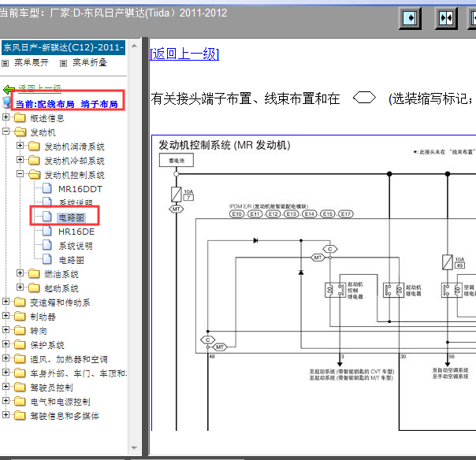Click the 制动器 folder icon
The width and height of the screenshot is (476, 460).
(20, 316)
